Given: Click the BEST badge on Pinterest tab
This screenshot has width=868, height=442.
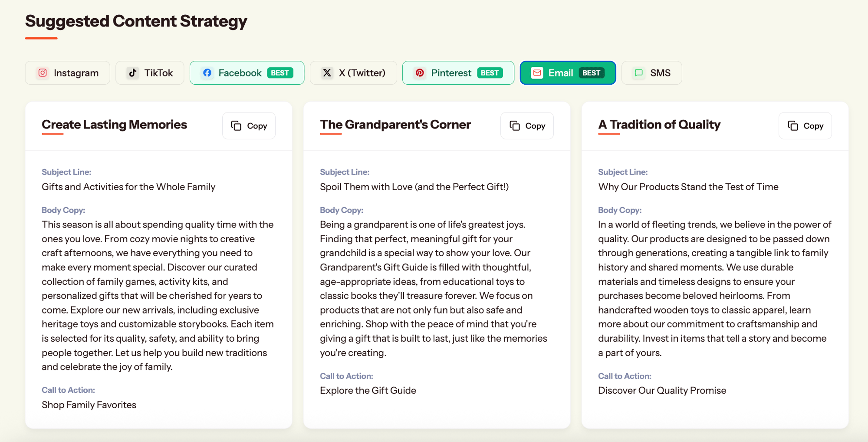Looking at the screenshot, I should tap(490, 73).
